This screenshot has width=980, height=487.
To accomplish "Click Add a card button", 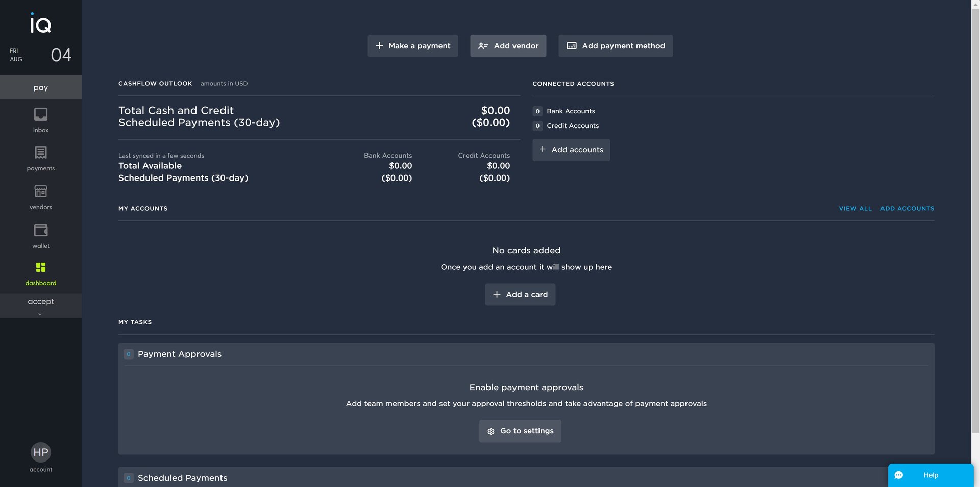I will tap(520, 295).
